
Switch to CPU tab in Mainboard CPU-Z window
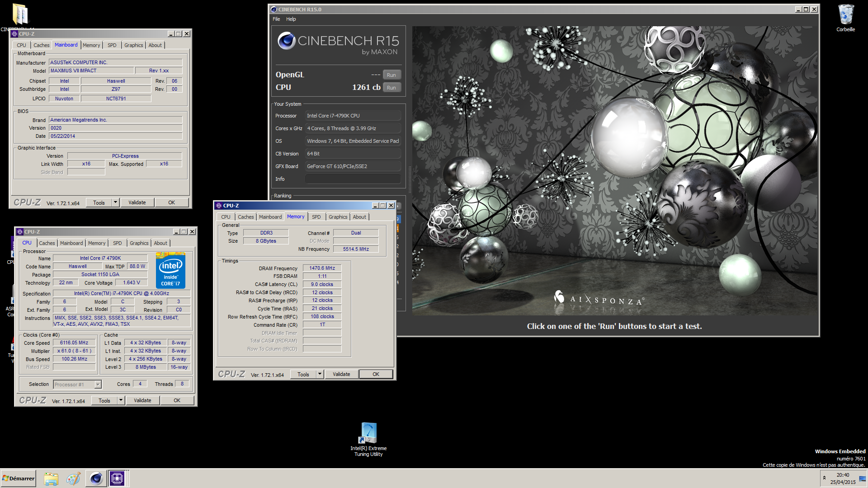coord(21,45)
